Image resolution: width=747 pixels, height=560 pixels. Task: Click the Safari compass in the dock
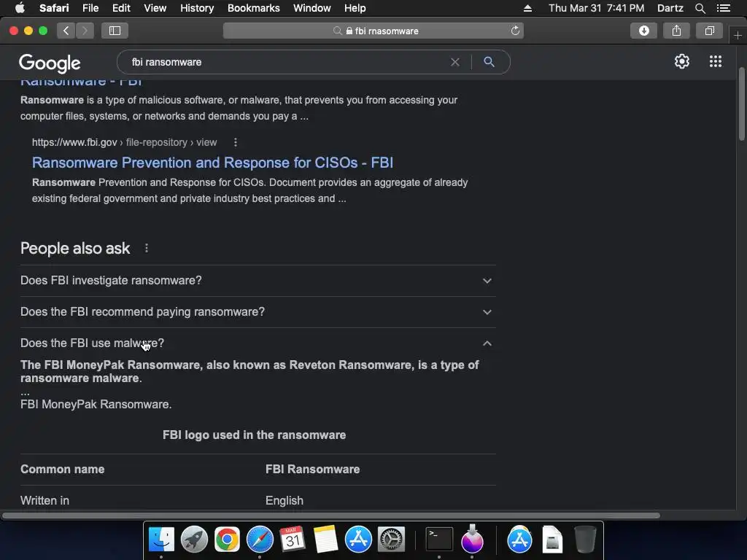pos(260,539)
